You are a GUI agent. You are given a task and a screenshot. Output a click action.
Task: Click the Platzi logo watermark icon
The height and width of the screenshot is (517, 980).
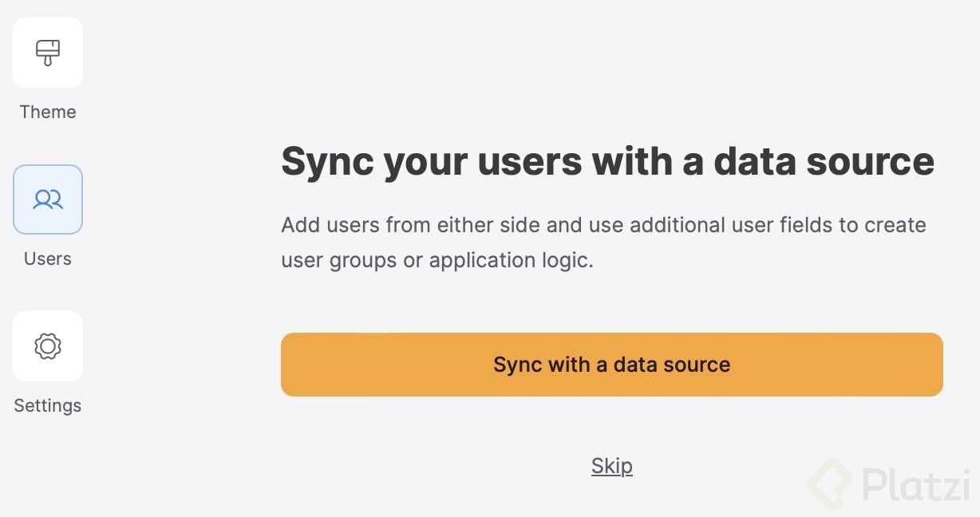[x=832, y=483]
